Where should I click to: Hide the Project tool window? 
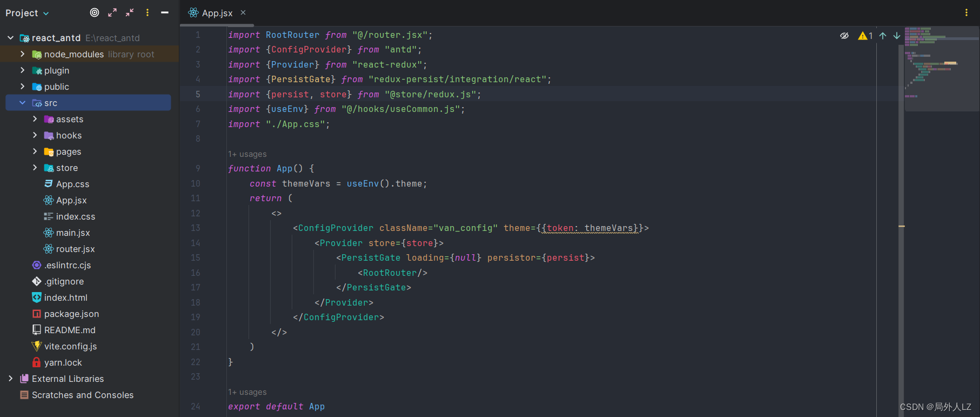[x=165, y=12]
